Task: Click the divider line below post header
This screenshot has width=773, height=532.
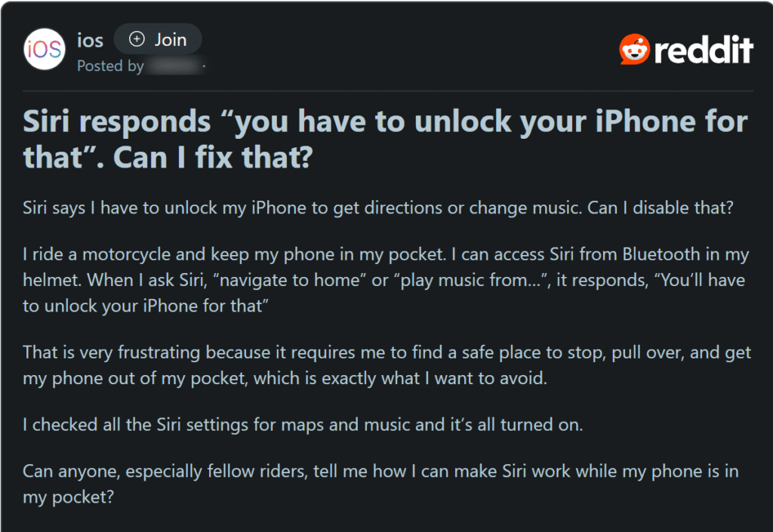Action: click(x=386, y=91)
